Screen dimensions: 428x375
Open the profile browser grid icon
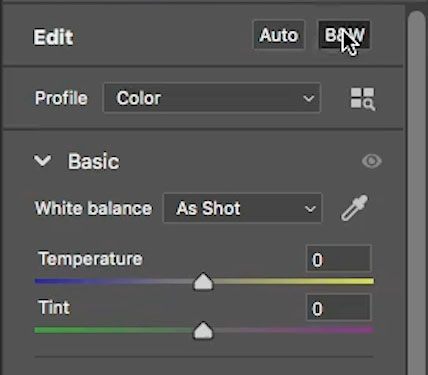pos(363,99)
